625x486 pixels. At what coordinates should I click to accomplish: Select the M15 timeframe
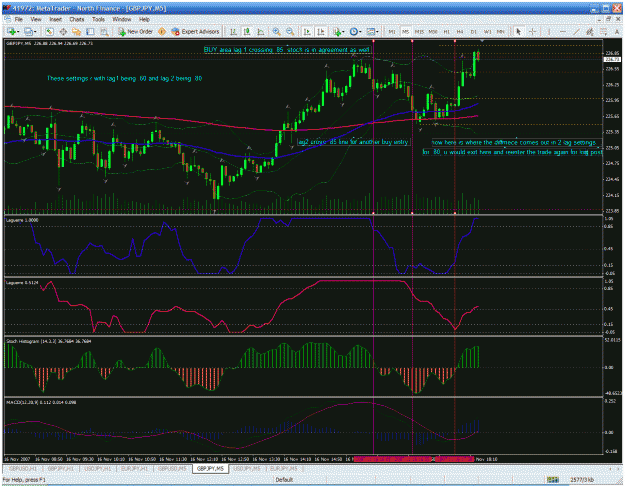pos(419,32)
